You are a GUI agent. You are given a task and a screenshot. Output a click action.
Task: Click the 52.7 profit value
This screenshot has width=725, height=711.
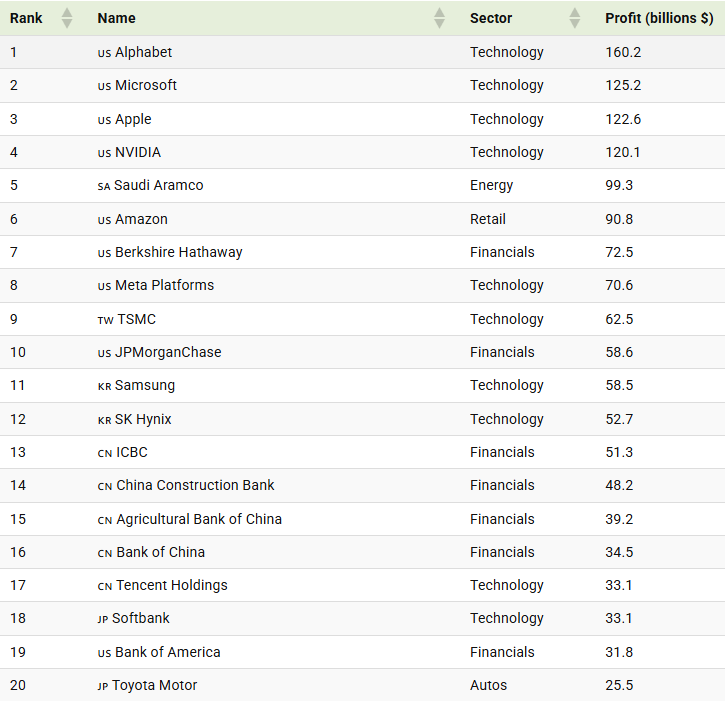coord(619,419)
